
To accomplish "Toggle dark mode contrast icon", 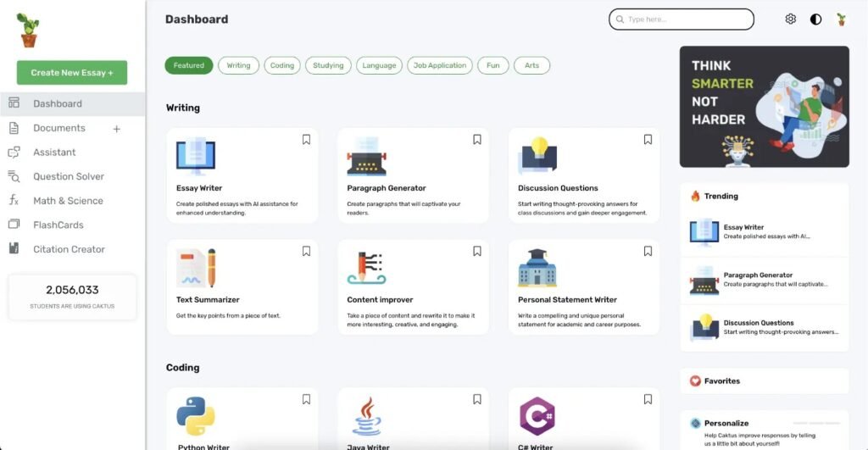I will coord(815,19).
